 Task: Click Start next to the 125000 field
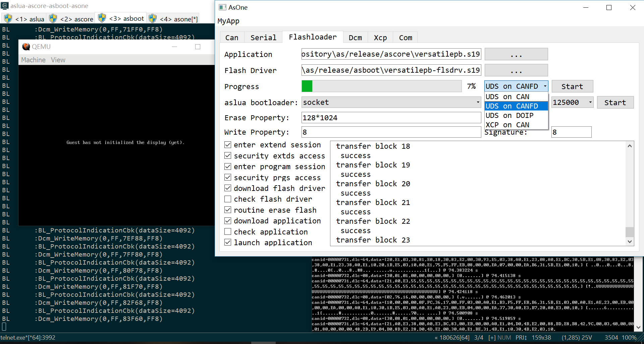point(615,102)
